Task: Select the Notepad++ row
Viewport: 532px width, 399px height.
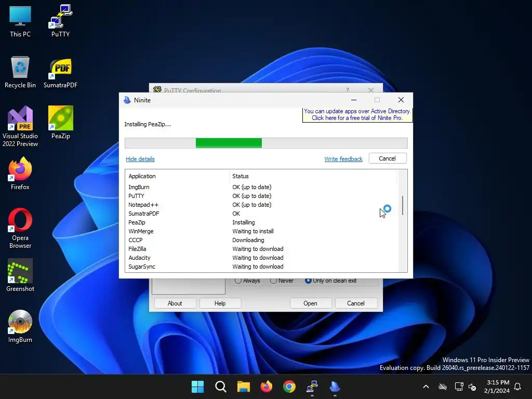Action: (261, 205)
